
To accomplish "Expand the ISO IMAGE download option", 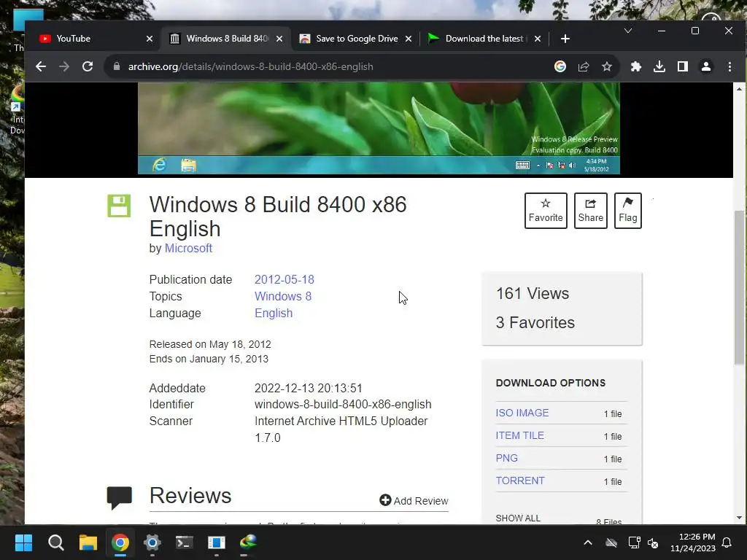I will [522, 413].
